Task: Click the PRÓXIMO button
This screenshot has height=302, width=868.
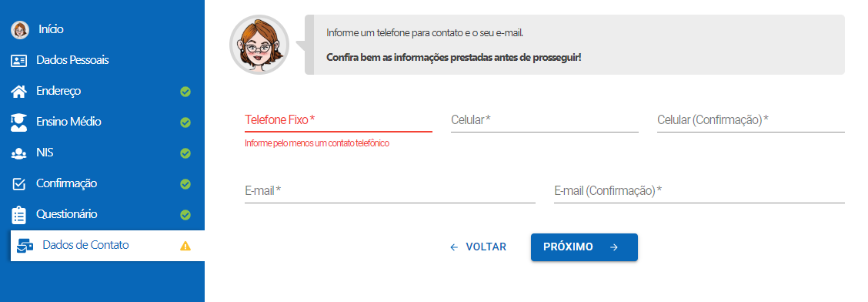Action: [x=584, y=247]
